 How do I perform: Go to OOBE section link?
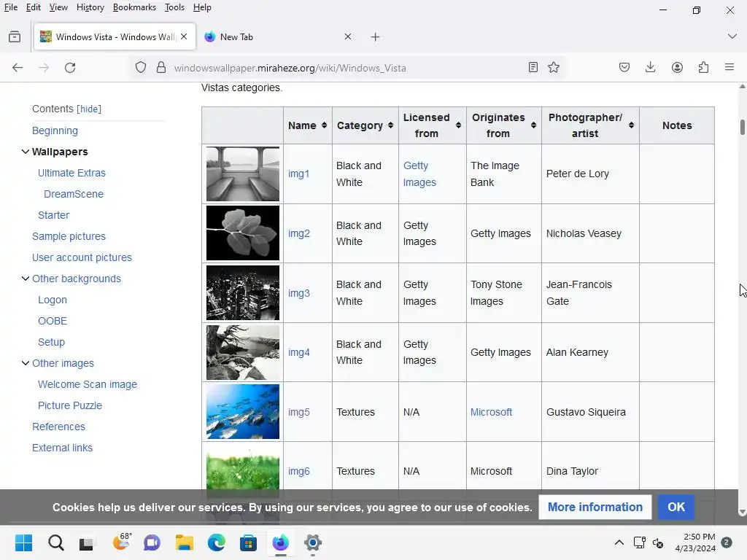(53, 321)
